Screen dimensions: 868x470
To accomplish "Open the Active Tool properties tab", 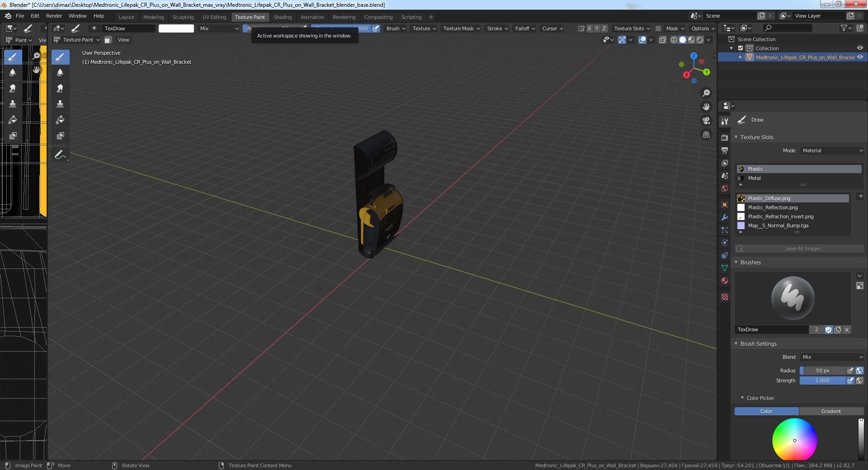I will pyautogui.click(x=725, y=121).
